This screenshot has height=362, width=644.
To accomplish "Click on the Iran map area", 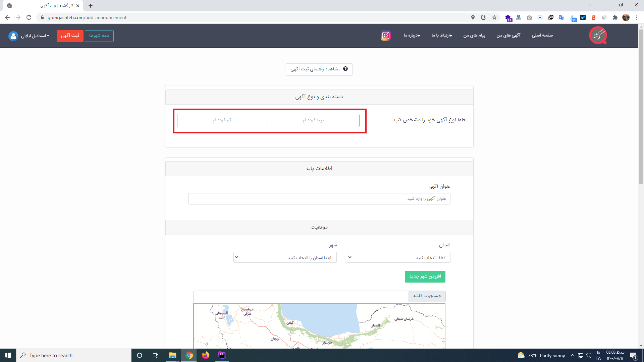I will (x=319, y=326).
